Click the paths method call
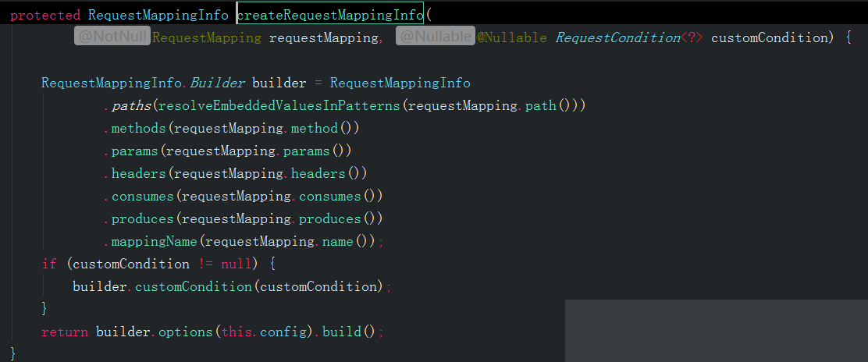Image resolution: width=868 pixels, height=362 pixels. [130, 105]
